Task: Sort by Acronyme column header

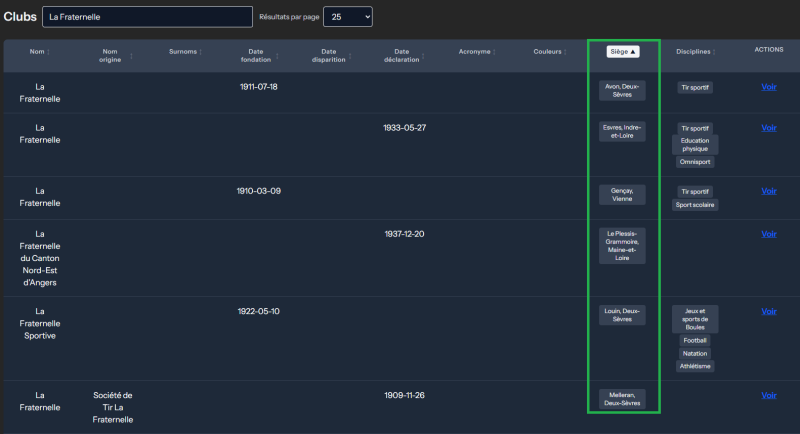Action: 477,52
